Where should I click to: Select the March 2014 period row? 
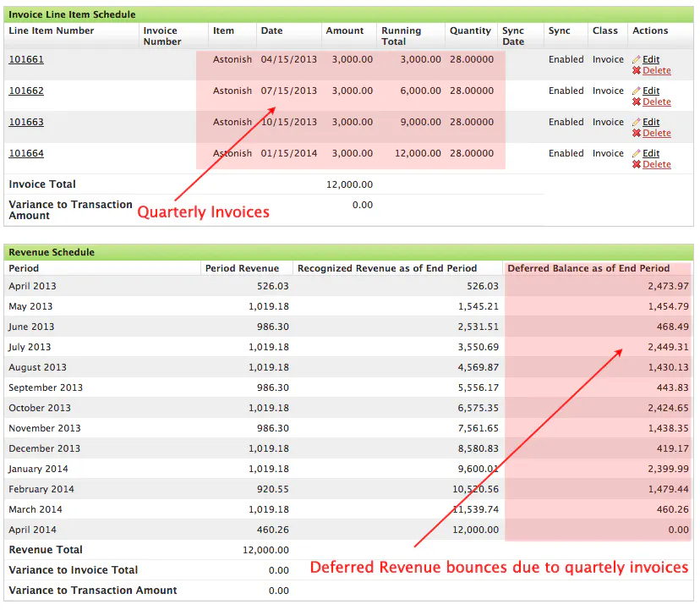pos(348,509)
